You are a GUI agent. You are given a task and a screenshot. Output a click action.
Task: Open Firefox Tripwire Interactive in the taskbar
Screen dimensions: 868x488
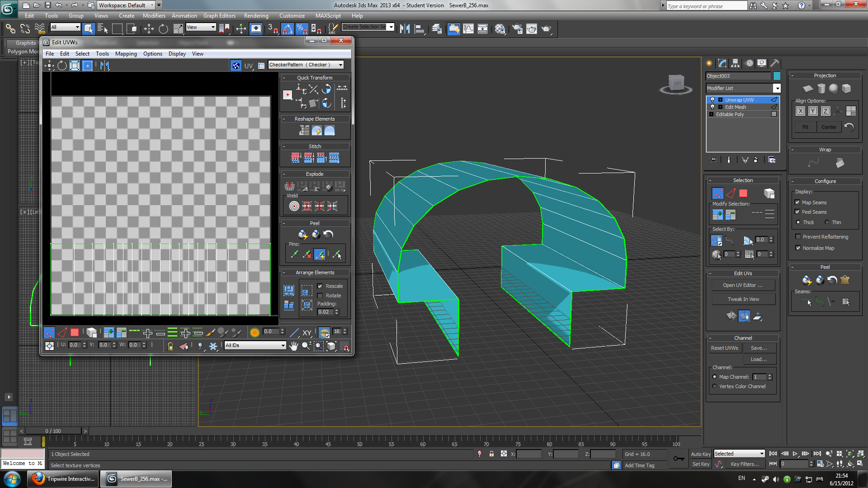click(63, 479)
